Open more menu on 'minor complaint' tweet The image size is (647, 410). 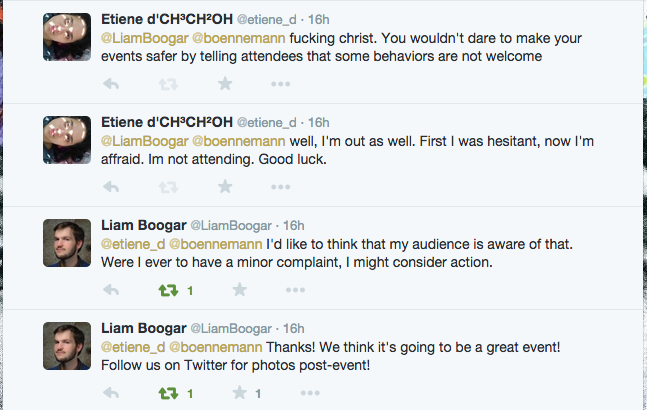pos(295,290)
